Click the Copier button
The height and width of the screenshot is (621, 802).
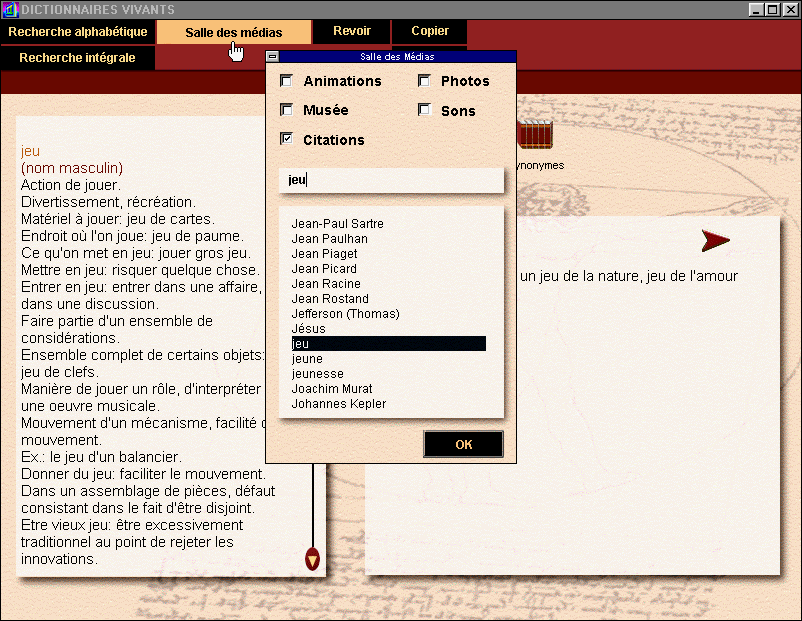point(430,31)
